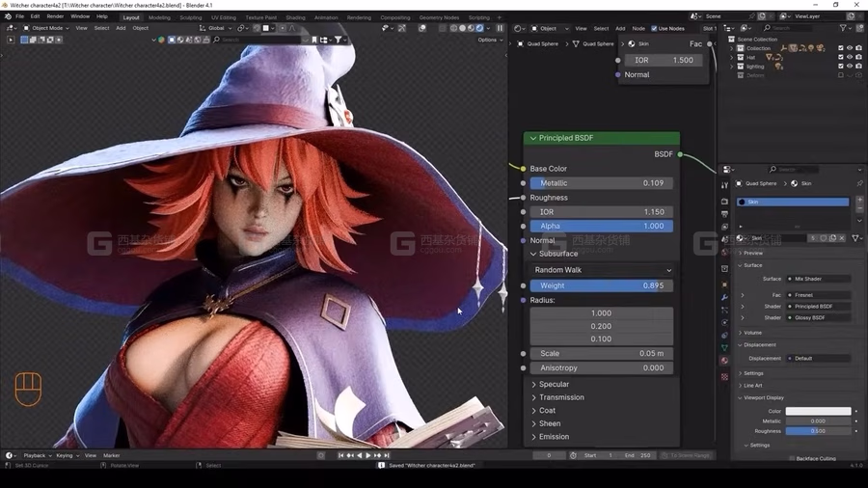The image size is (868, 488).
Task: Toggle Collection exclude checkbox in outliner
Action: (x=841, y=48)
